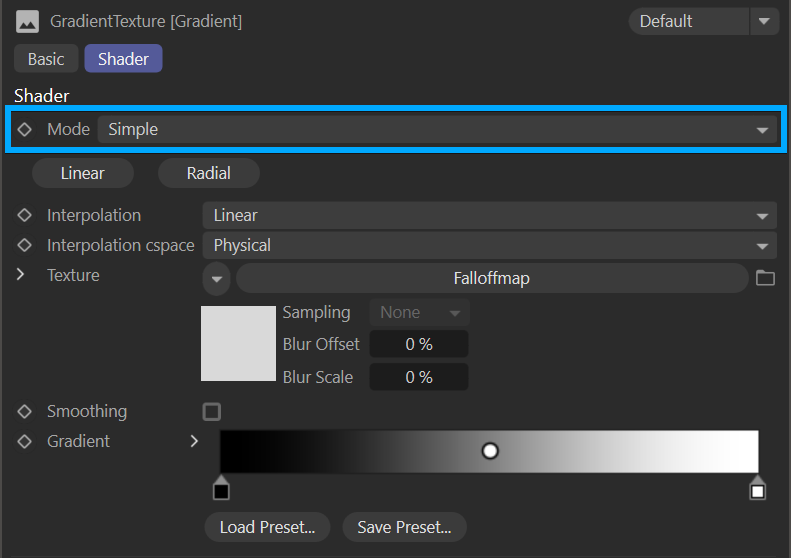Viewport: 791px width, 558px height.
Task: Click the Radial gradient button
Action: pyautogui.click(x=208, y=173)
